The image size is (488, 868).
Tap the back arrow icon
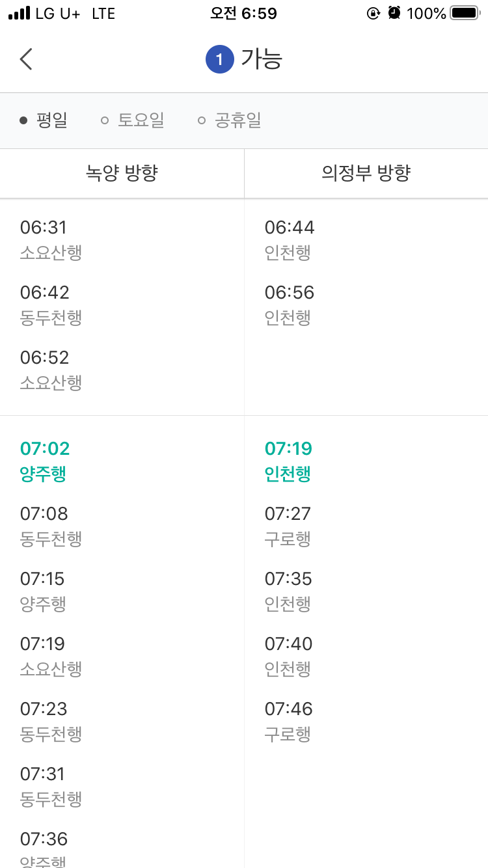coord(26,59)
